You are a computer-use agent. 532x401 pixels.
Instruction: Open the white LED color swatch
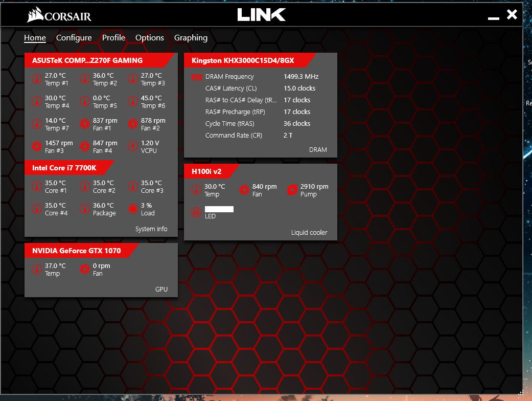(x=219, y=209)
